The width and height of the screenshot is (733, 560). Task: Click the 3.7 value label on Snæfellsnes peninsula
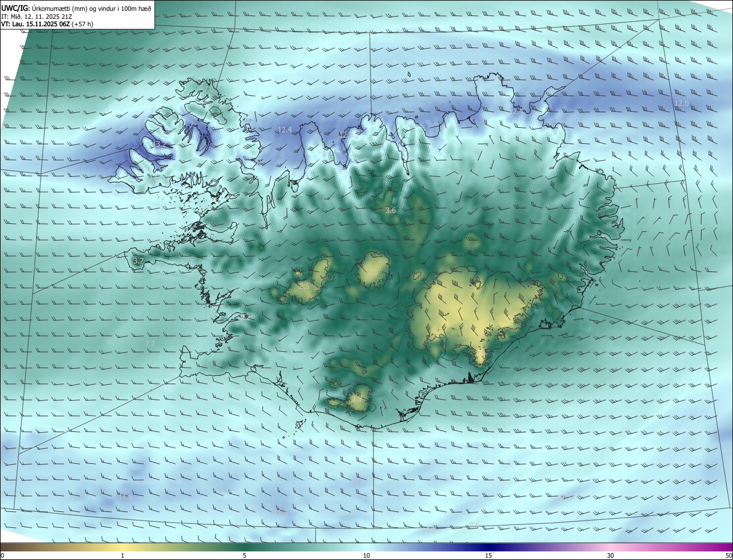tap(138, 261)
